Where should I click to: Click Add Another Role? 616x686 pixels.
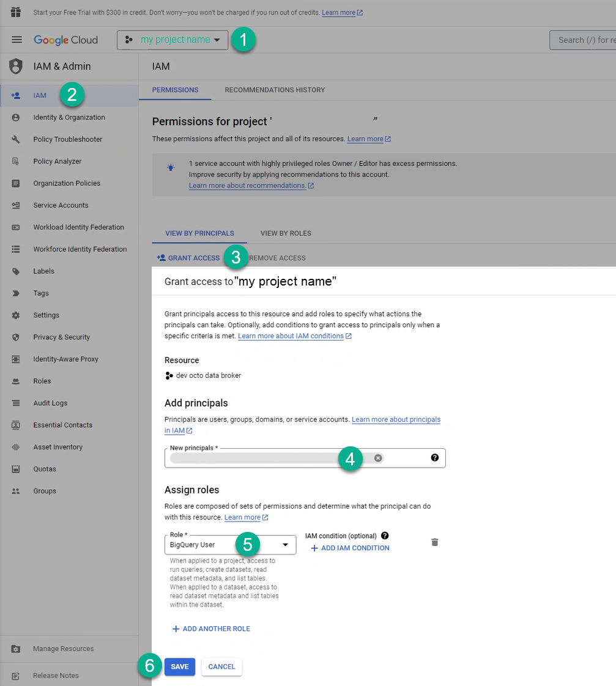212,629
